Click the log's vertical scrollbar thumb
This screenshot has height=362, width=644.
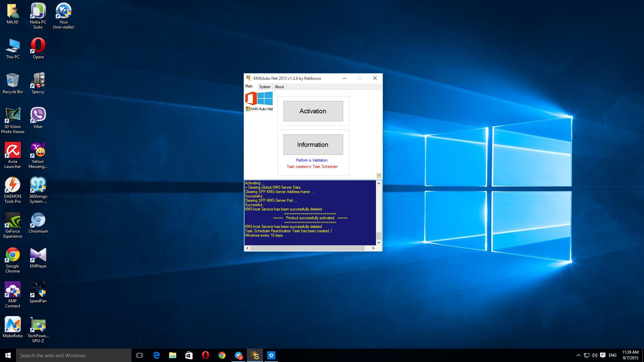(379, 236)
